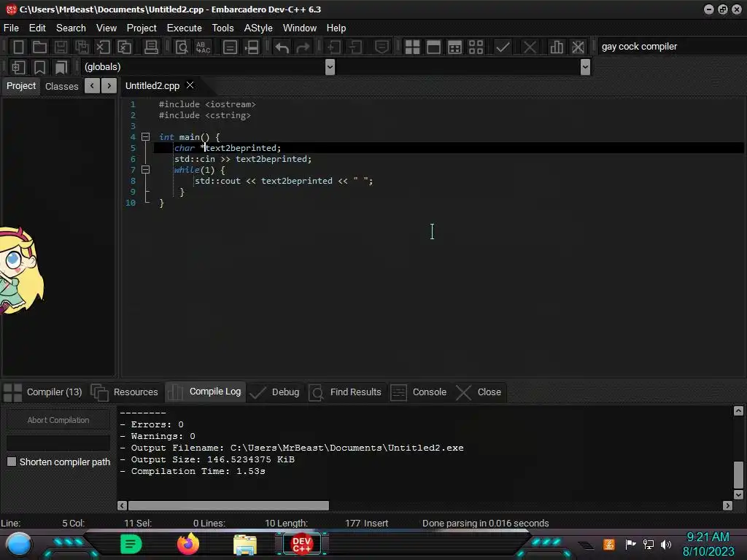Select the Untitled2.cpp editor tab

(152, 86)
